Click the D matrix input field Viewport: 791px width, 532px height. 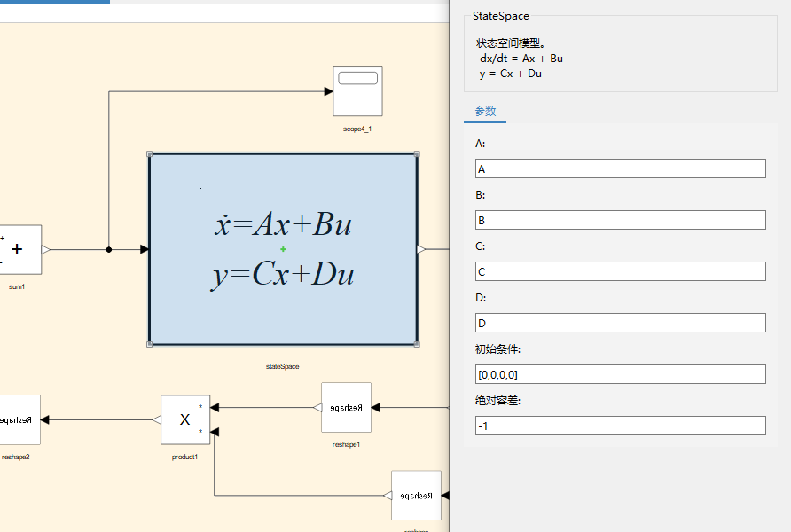tap(621, 323)
